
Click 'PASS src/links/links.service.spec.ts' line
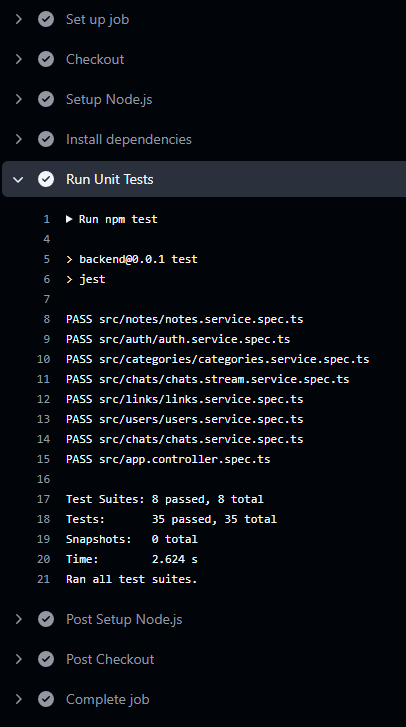(184, 399)
